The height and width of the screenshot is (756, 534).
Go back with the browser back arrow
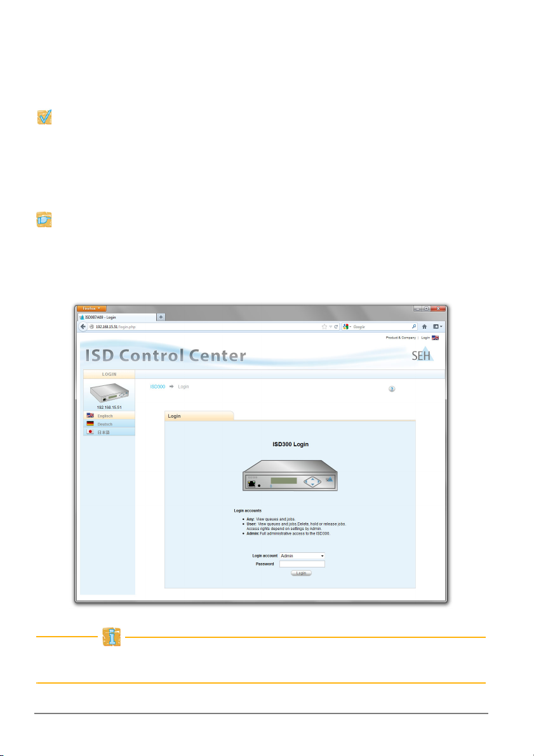[x=83, y=326]
